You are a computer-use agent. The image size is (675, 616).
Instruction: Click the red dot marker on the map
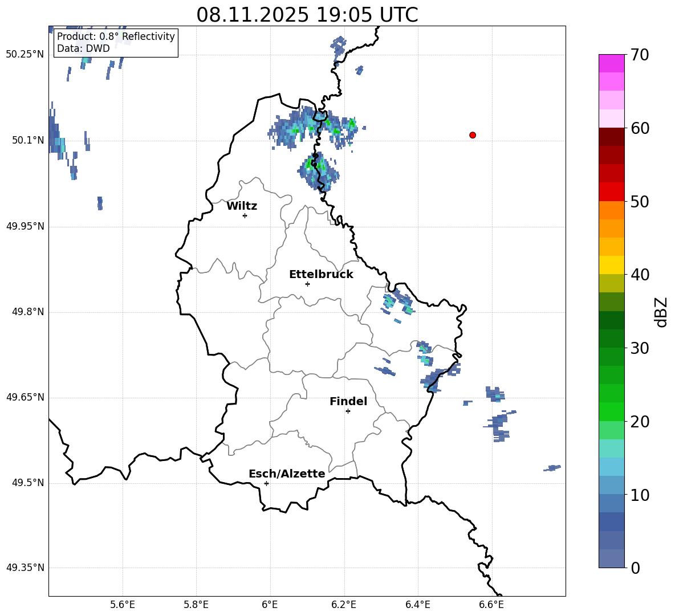pyautogui.click(x=473, y=135)
